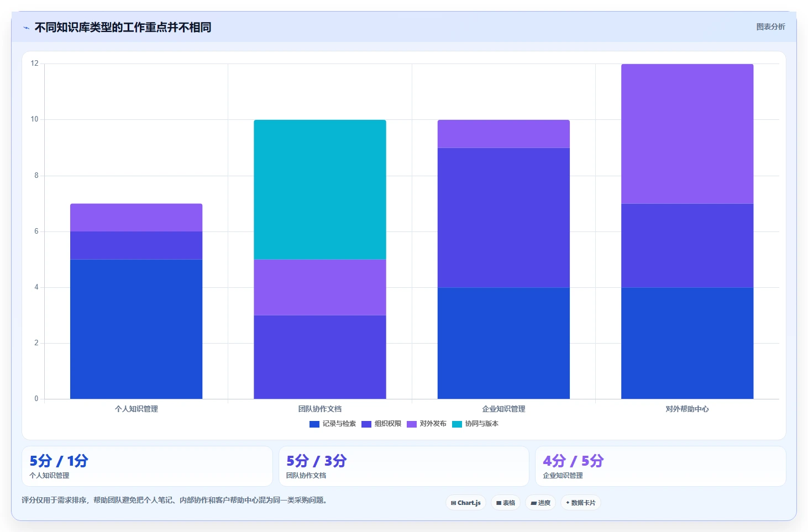Click the y-axis tick value 2
The image size is (808, 532).
(x=36, y=343)
